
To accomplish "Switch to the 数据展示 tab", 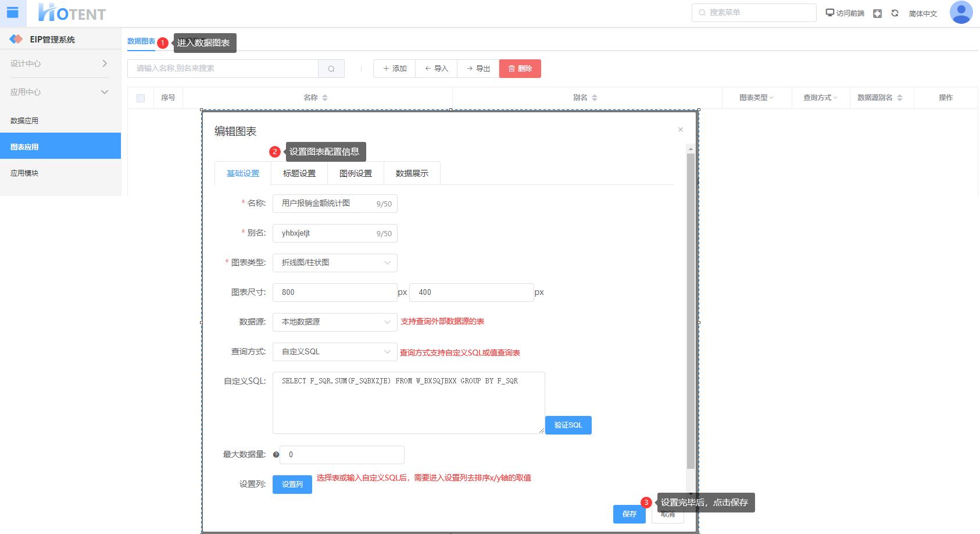I will coord(412,173).
